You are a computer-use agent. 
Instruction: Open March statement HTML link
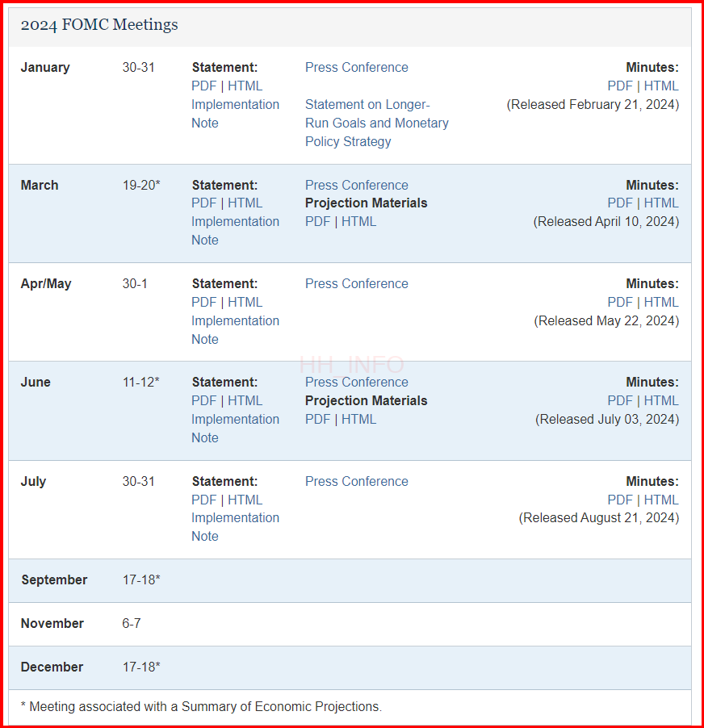coord(245,203)
